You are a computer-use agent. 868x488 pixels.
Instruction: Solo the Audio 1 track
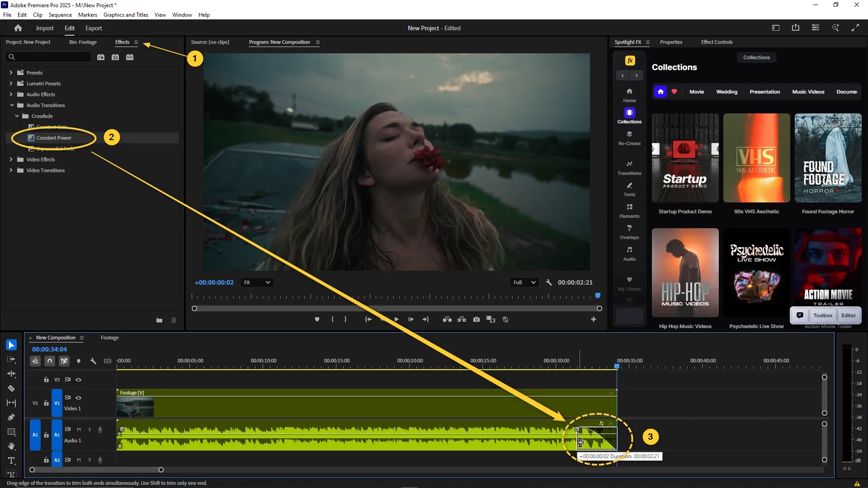[90, 430]
